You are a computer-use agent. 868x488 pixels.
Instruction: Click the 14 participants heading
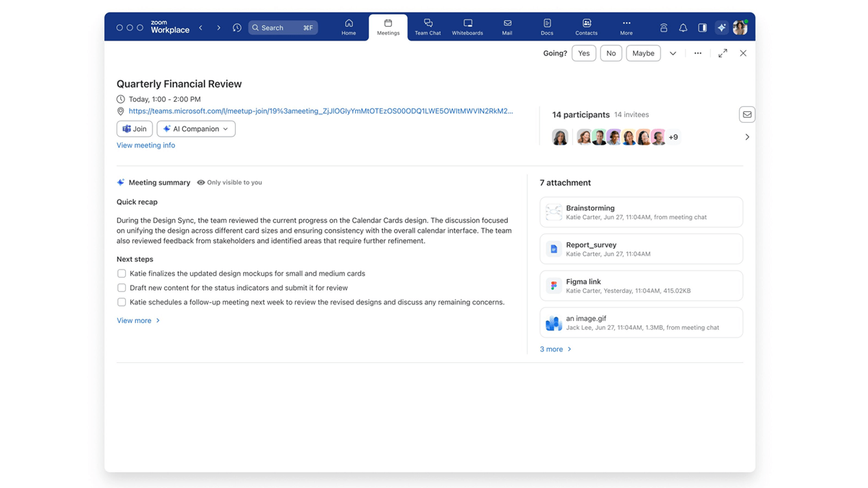(x=581, y=114)
